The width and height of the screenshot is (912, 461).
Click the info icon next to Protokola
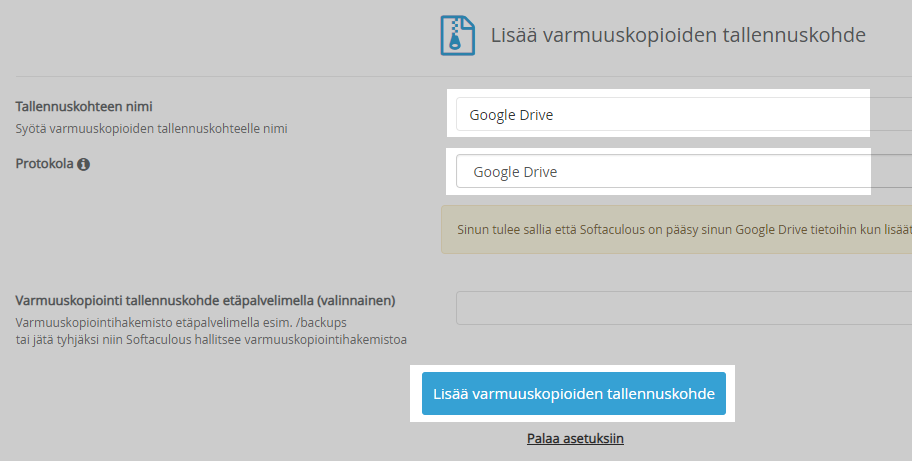pyautogui.click(x=84, y=165)
